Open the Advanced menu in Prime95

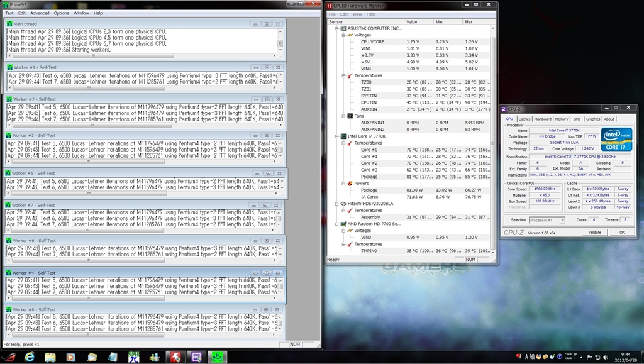[x=40, y=13]
